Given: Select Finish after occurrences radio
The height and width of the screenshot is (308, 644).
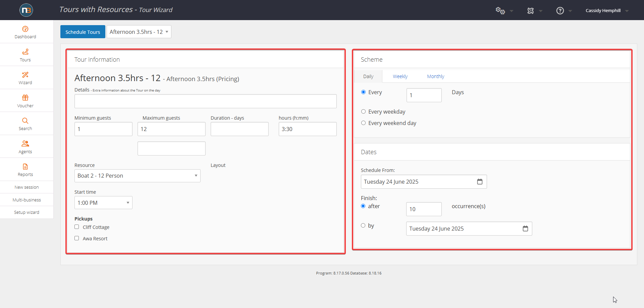Looking at the screenshot, I should (x=363, y=206).
